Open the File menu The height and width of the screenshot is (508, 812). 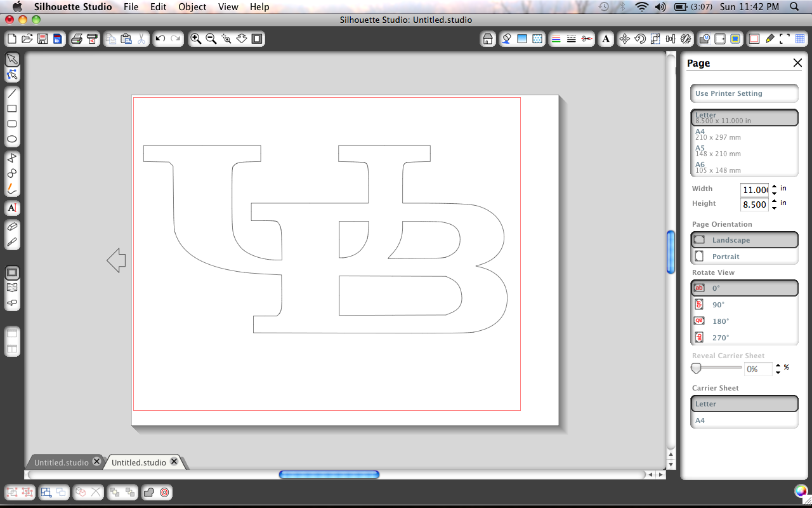(131, 7)
